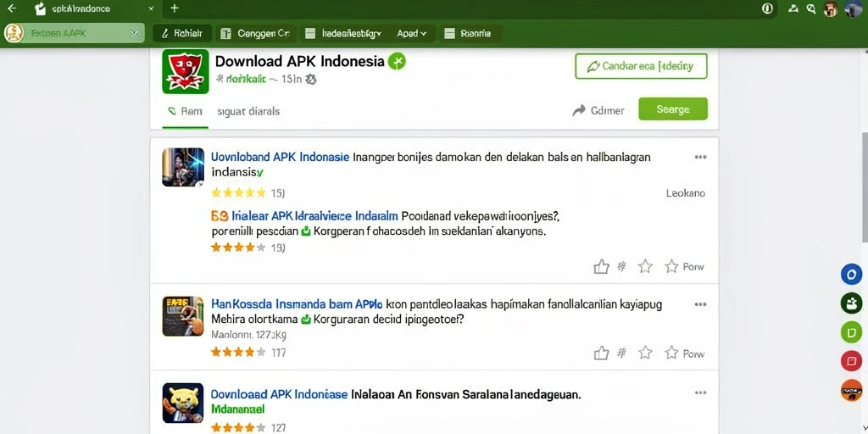
Task: Click the green 'Mdananael' text in the bottom post
Action: coord(238,409)
